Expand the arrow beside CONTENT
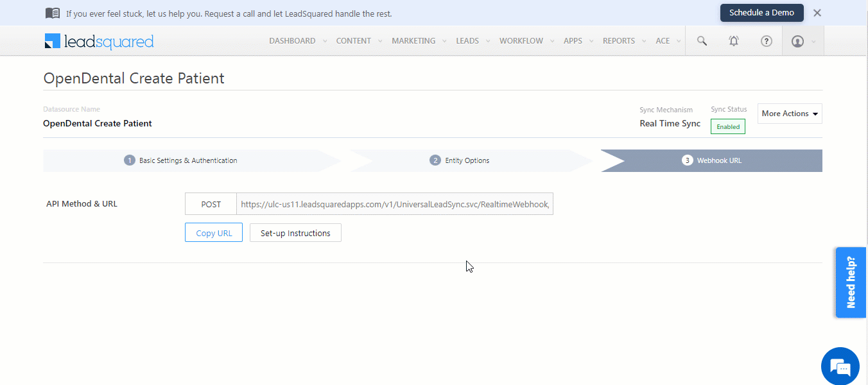868x385 pixels. [379, 41]
